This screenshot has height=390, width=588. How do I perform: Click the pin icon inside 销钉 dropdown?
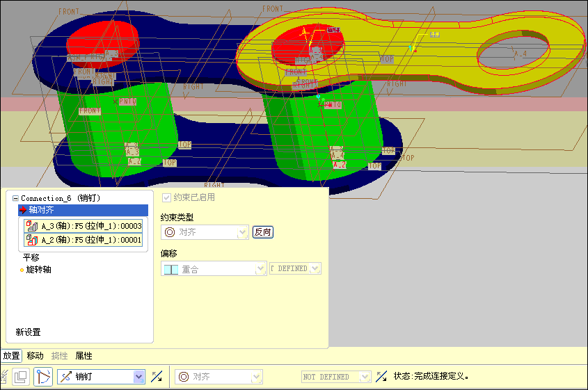click(x=66, y=377)
